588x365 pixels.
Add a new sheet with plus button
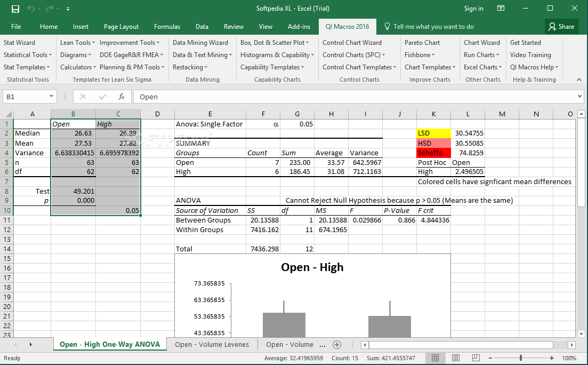(x=336, y=345)
